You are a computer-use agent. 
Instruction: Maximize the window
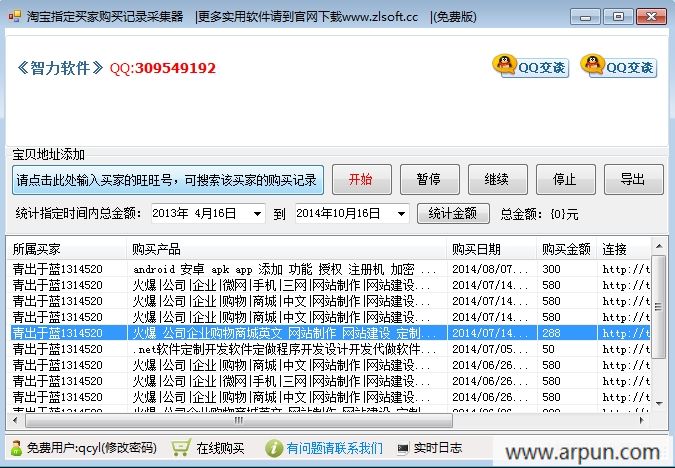click(618, 17)
